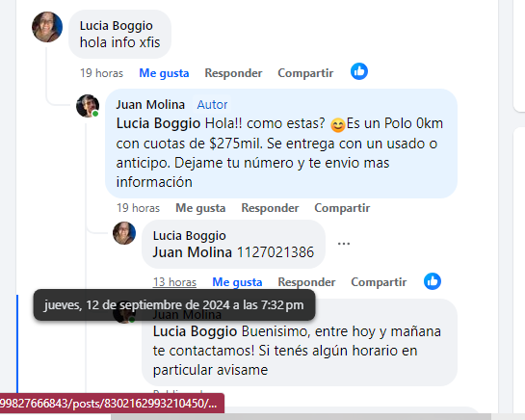
Task: Open the "13 horas" timestamp link
Action: tap(174, 282)
